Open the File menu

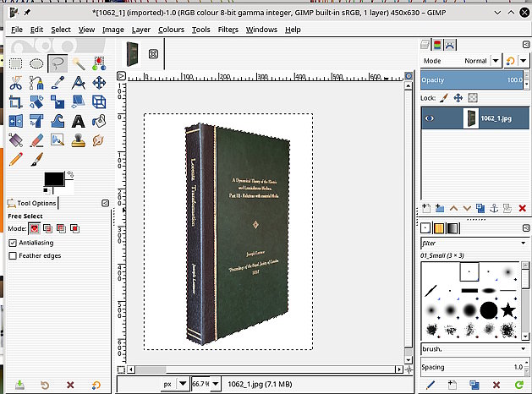tap(17, 30)
